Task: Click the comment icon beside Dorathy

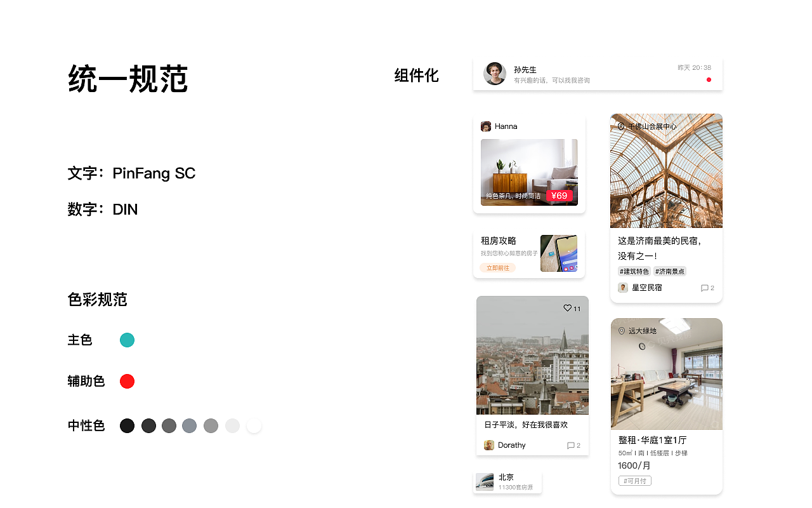Action: (x=570, y=445)
